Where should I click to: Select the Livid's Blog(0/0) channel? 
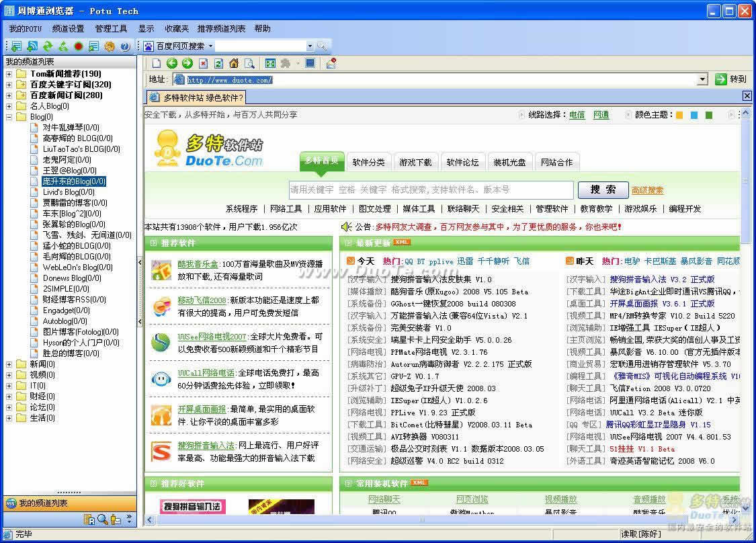pyautogui.click(x=69, y=192)
